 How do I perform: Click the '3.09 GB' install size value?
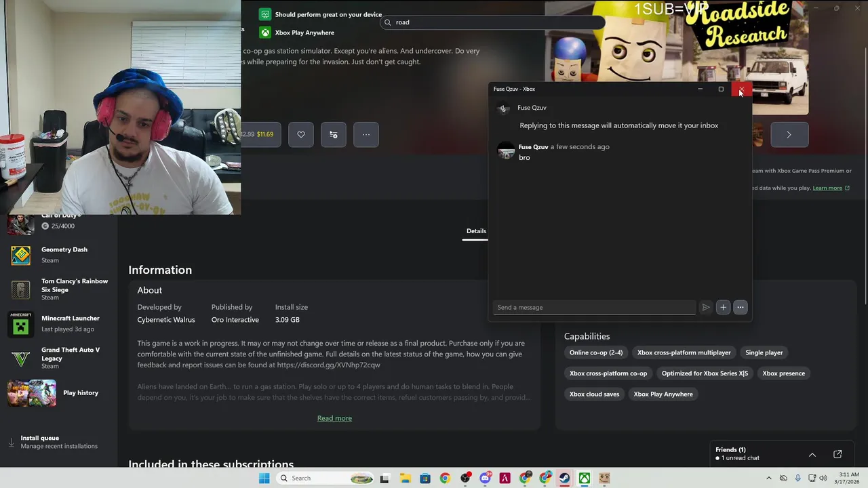[x=288, y=320]
